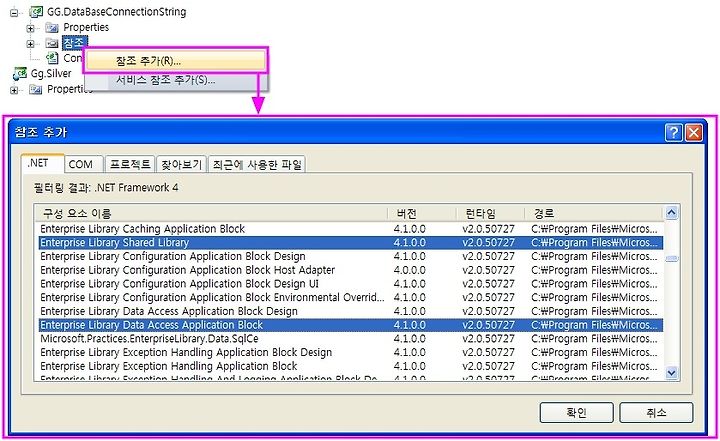
Task: Select Enterprise Library Exception Handling Application Block Design
Action: point(350,353)
